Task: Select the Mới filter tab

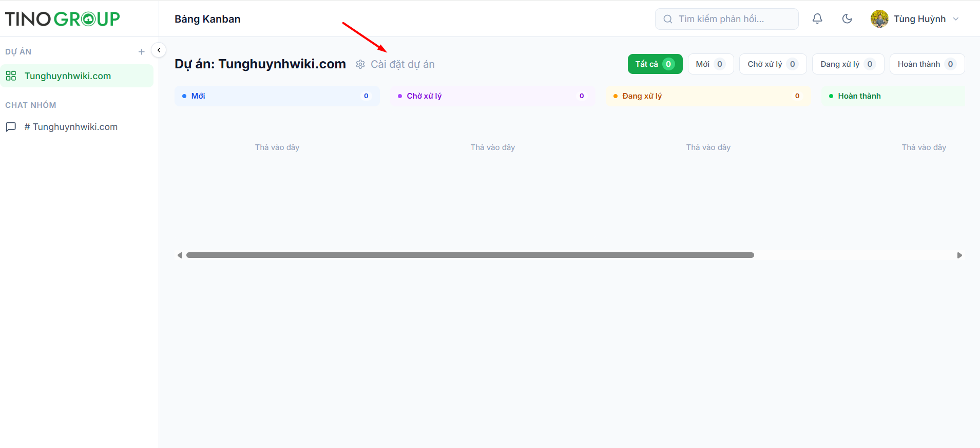Action: point(710,64)
